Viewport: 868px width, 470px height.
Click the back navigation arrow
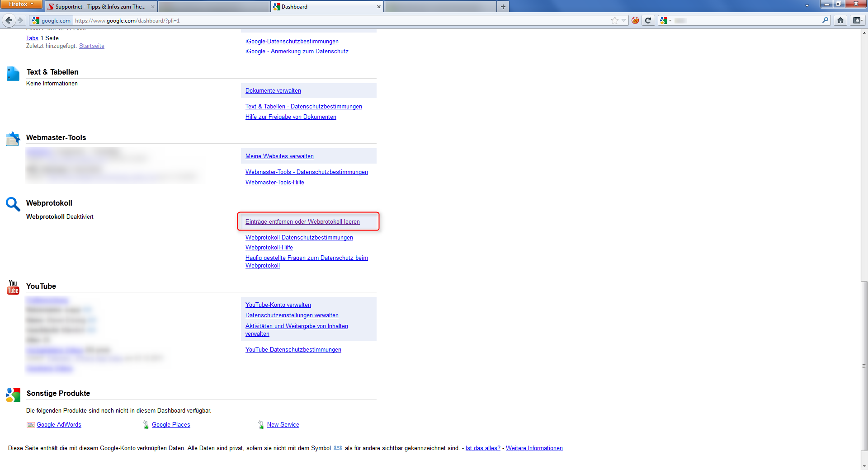point(8,20)
